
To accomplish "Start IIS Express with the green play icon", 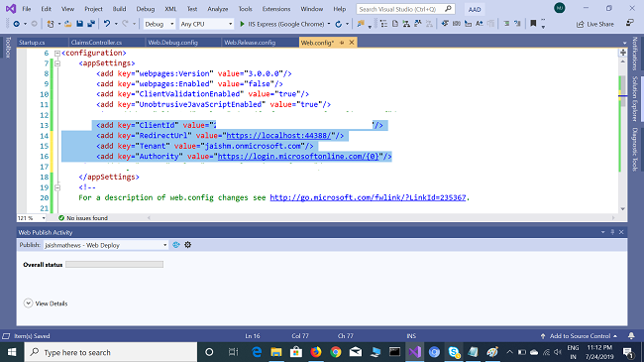I will [x=242, y=24].
